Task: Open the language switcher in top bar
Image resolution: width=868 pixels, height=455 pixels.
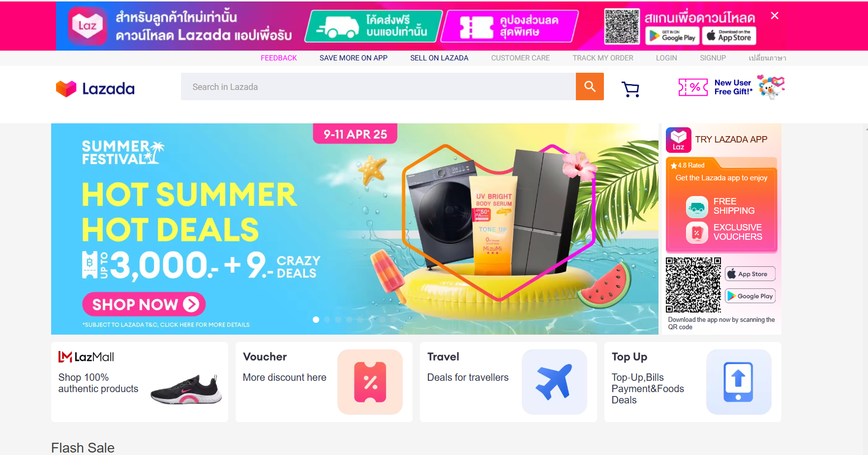Action: [x=767, y=58]
